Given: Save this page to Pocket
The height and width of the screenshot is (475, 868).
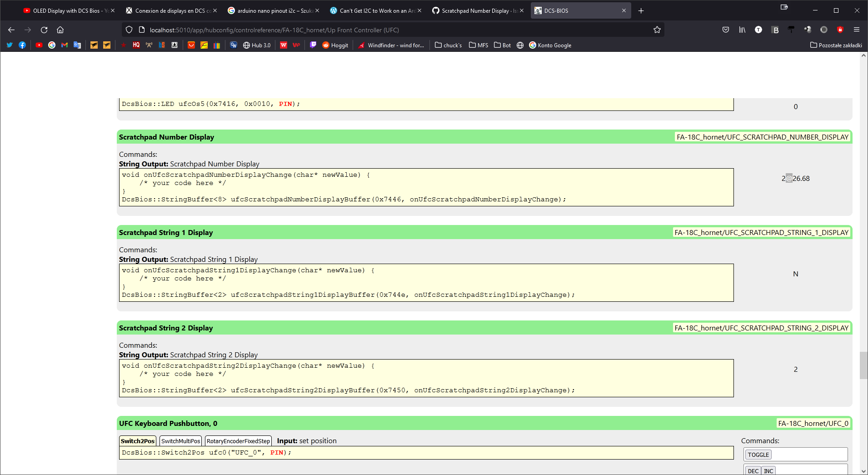Looking at the screenshot, I should point(725,30).
